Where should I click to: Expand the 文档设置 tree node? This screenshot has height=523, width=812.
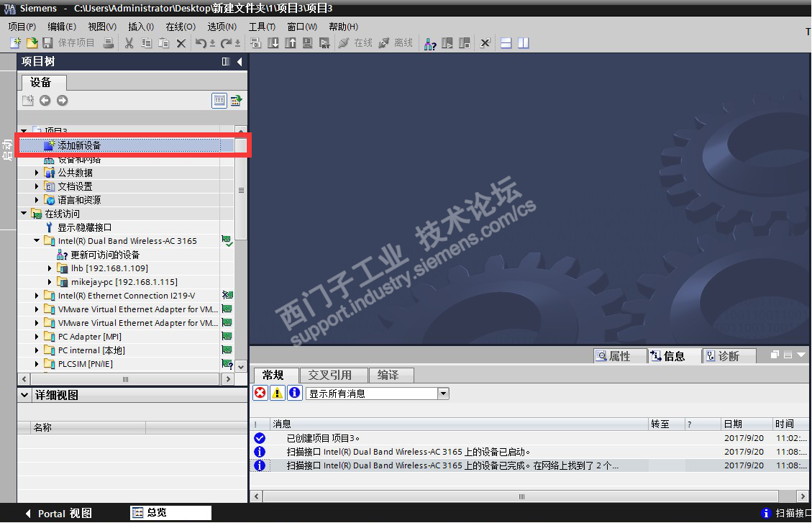tap(37, 186)
